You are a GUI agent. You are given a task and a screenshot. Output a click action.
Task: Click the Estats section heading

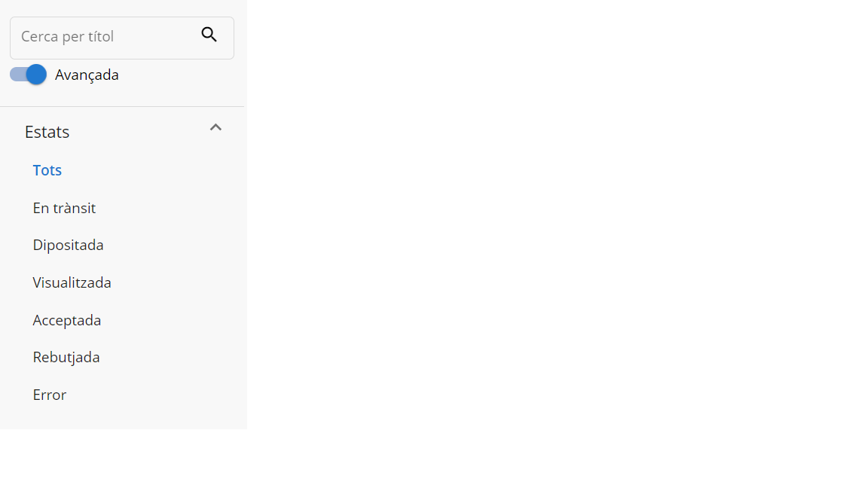pyautogui.click(x=47, y=132)
